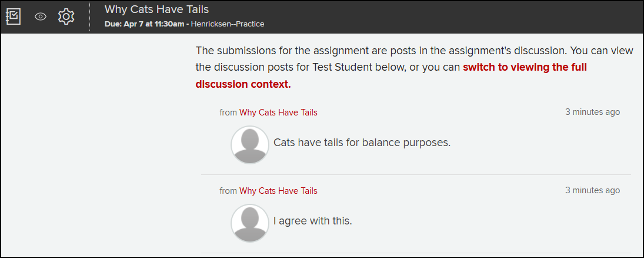Select avatar beside the I agree post
This screenshot has width=644, height=258.
[x=250, y=223]
